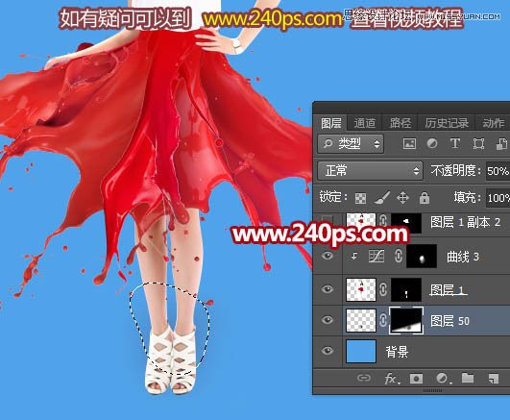This screenshot has width=510, height=420.
Task: Filter layers by shape icon
Action: (478, 143)
